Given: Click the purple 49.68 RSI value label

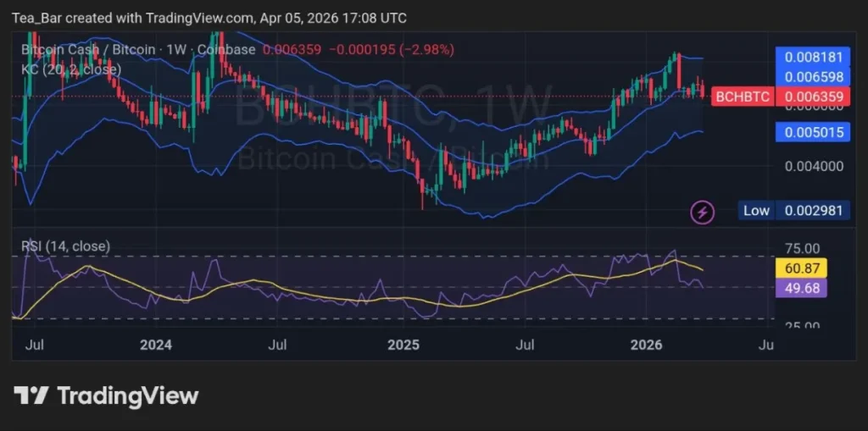Looking at the screenshot, I should point(800,288).
